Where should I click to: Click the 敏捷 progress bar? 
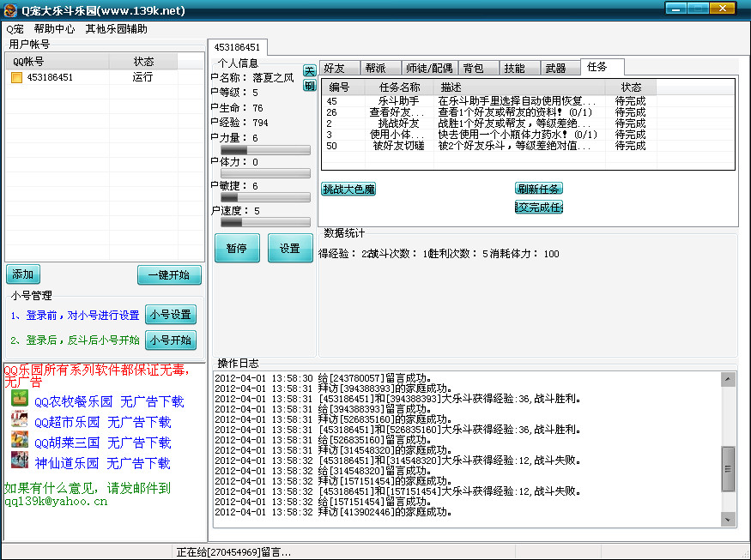[265, 197]
